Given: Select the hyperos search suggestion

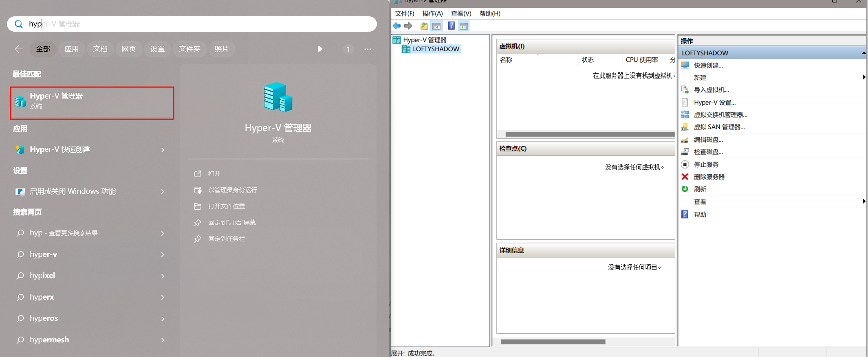Looking at the screenshot, I should point(44,318).
